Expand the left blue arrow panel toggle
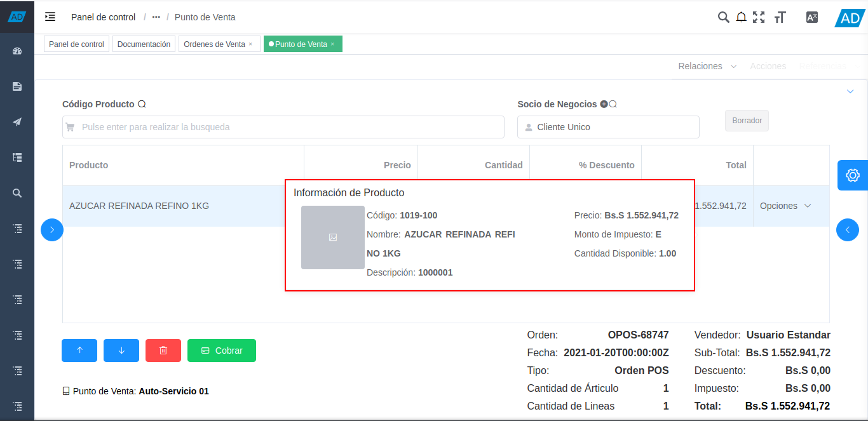 click(x=51, y=230)
